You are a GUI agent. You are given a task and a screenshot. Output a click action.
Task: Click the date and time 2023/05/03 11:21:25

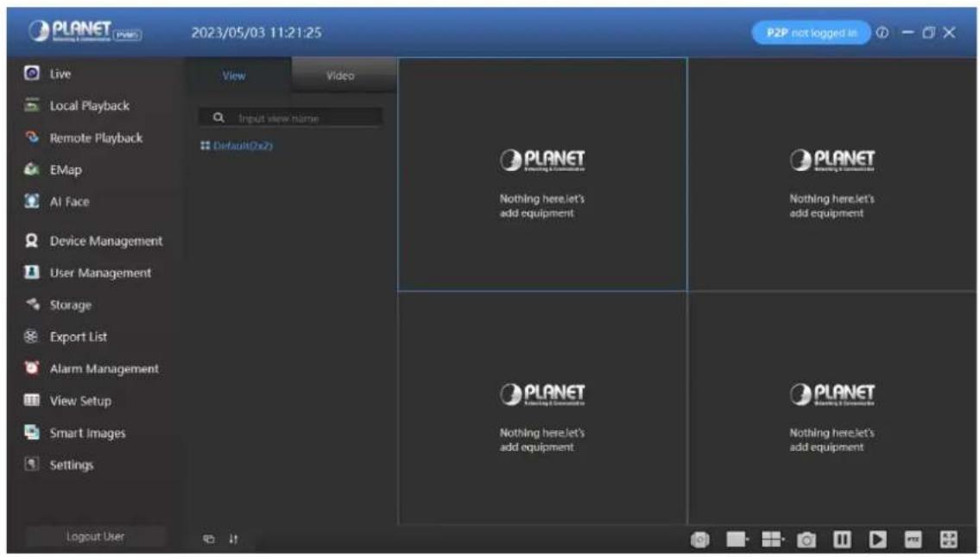click(x=256, y=33)
